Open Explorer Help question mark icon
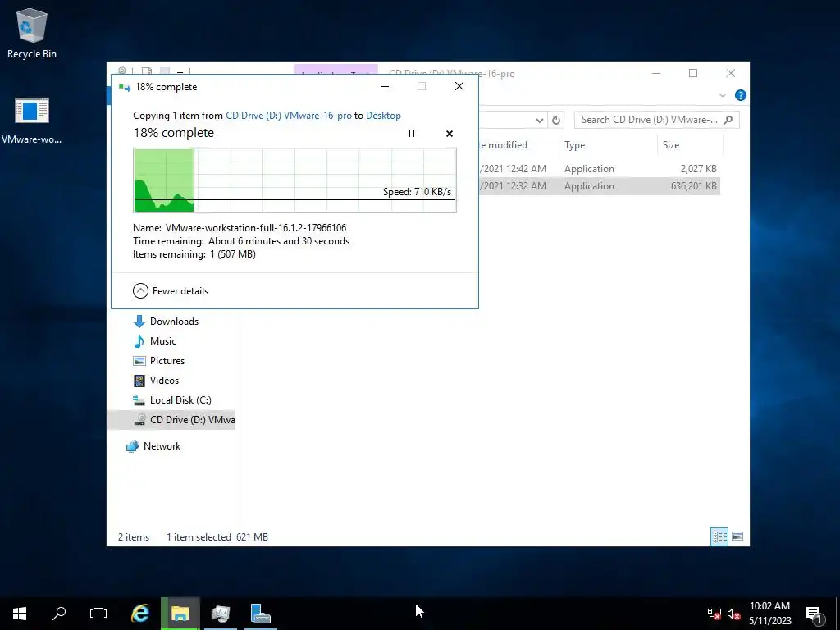The width and height of the screenshot is (840, 630). pos(741,95)
